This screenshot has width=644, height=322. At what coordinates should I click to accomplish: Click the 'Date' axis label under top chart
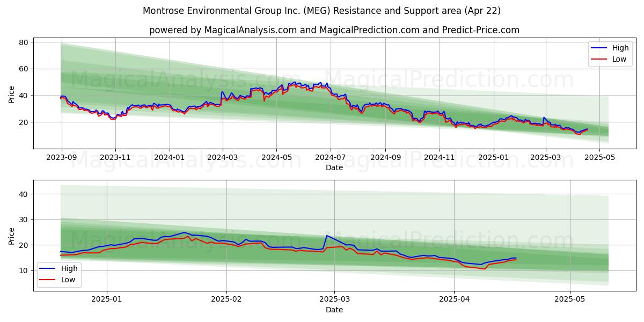tap(334, 168)
